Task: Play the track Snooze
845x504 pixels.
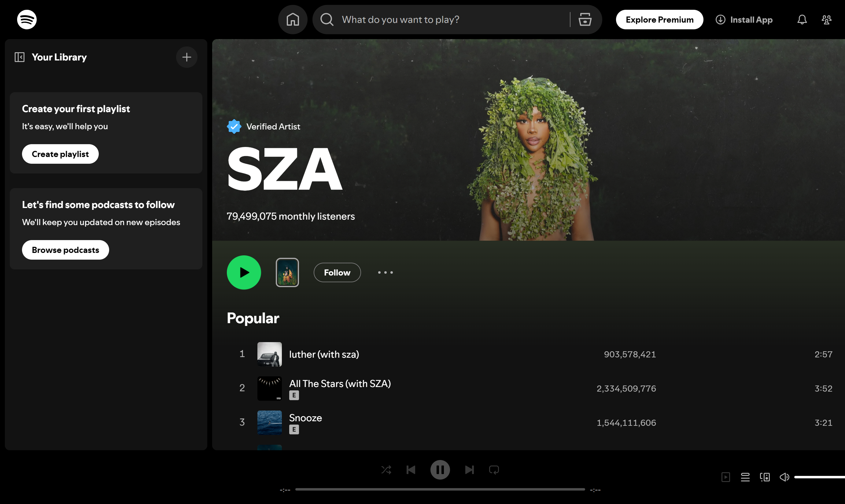Action: (305, 418)
